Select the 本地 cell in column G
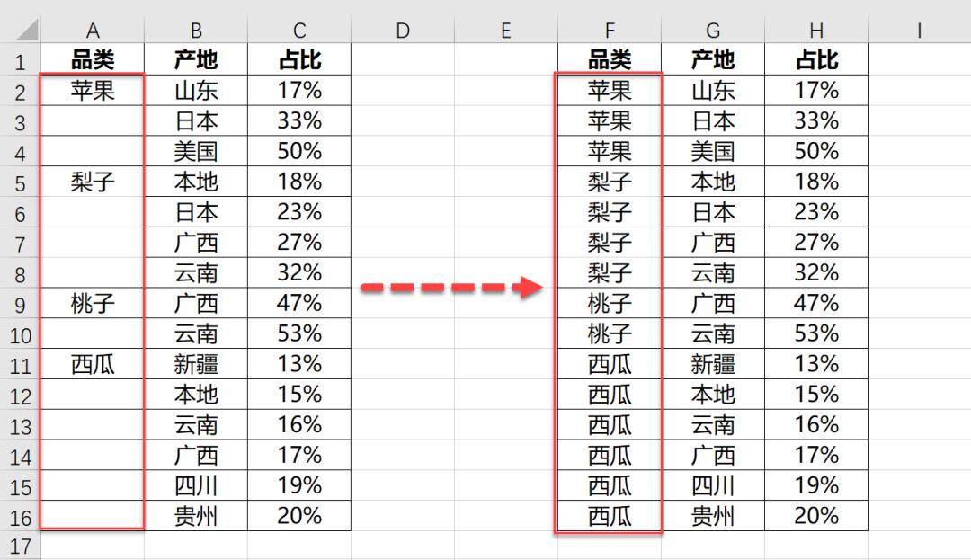971x560 pixels. tap(713, 395)
